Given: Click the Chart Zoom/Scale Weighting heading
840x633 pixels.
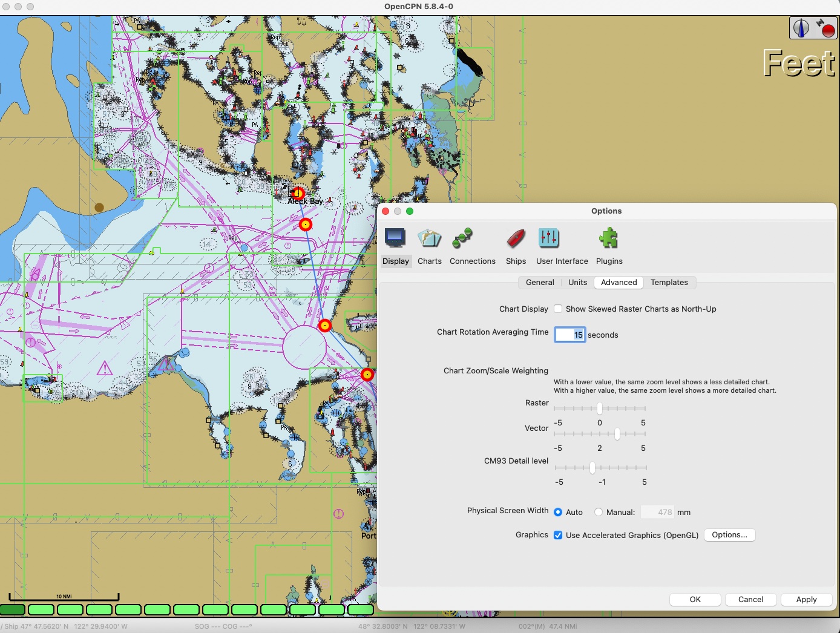Looking at the screenshot, I should tap(496, 371).
